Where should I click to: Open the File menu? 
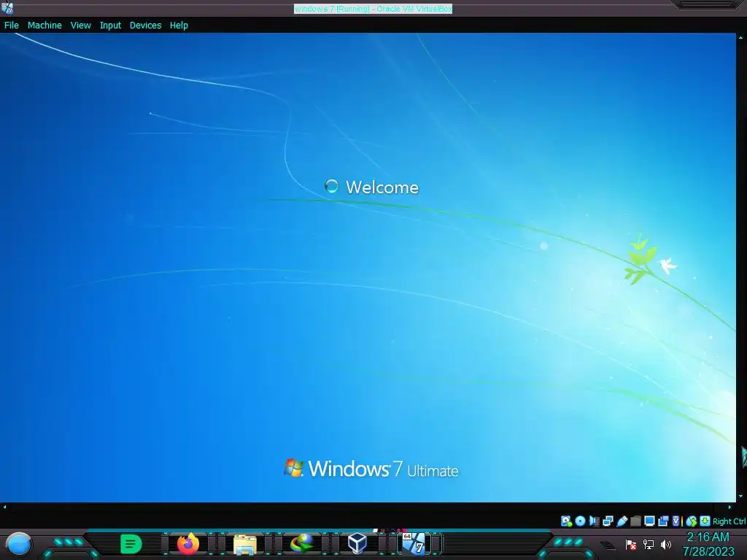(12, 26)
